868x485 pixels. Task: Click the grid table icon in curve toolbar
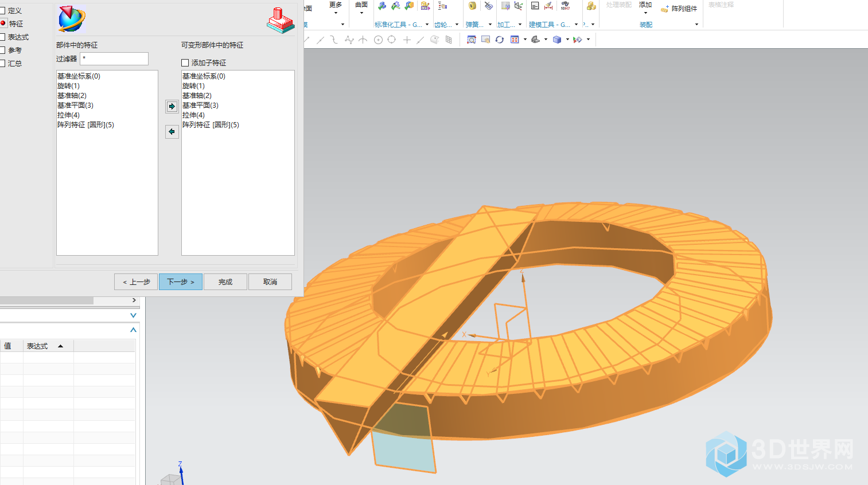(x=449, y=40)
